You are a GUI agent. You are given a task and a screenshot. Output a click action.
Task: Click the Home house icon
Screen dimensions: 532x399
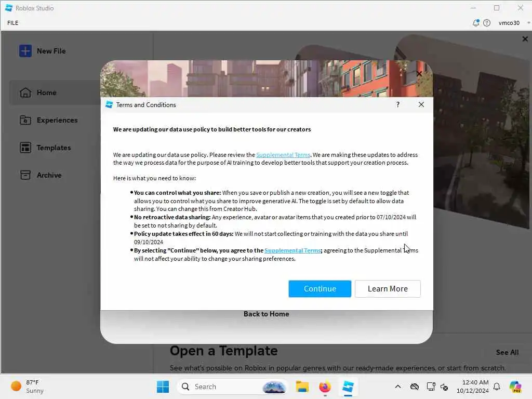25,92
